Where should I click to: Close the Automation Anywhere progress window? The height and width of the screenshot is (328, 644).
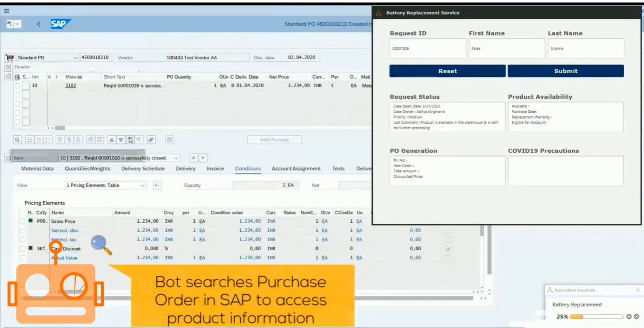(x=638, y=290)
